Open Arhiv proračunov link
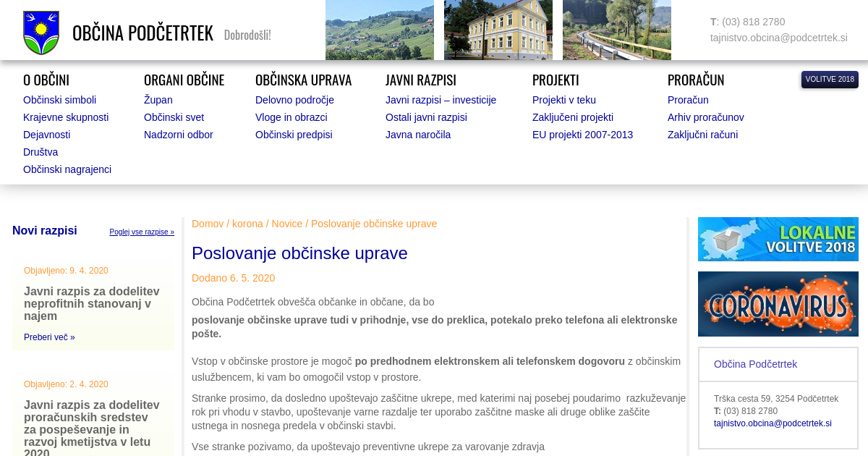868x456 pixels. [x=705, y=117]
